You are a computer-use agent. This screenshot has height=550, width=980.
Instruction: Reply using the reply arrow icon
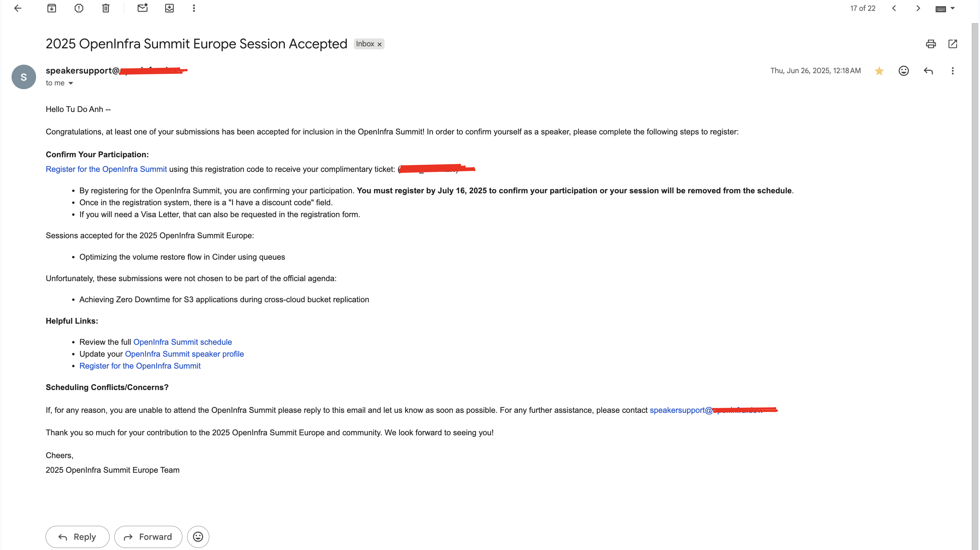point(928,71)
